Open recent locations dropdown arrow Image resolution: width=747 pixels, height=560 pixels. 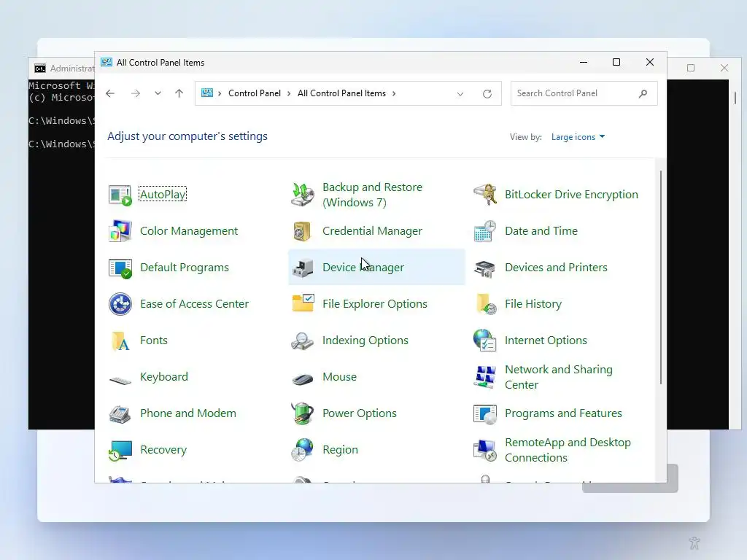pos(158,93)
